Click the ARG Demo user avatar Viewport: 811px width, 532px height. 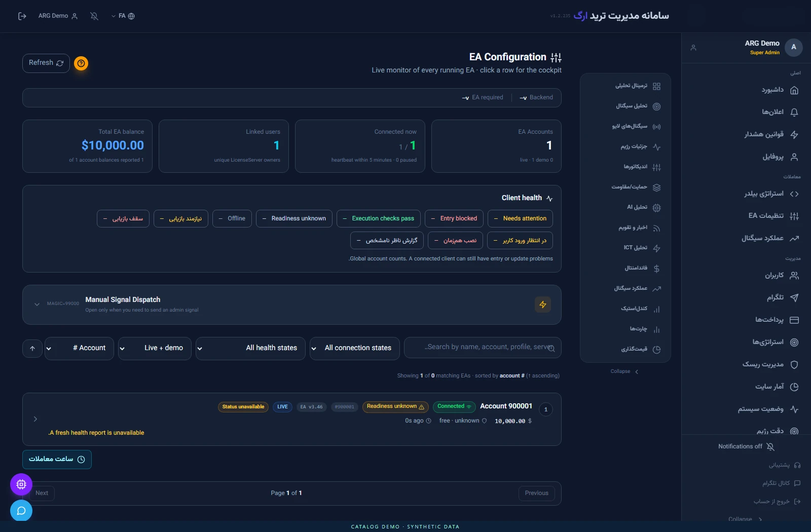click(x=794, y=48)
